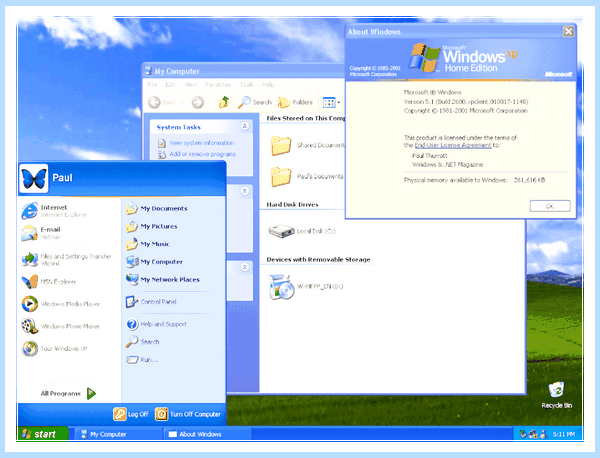This screenshot has width=600, height=458.
Task: Launch Files and Settings Transfer Wizard
Action: point(66,259)
